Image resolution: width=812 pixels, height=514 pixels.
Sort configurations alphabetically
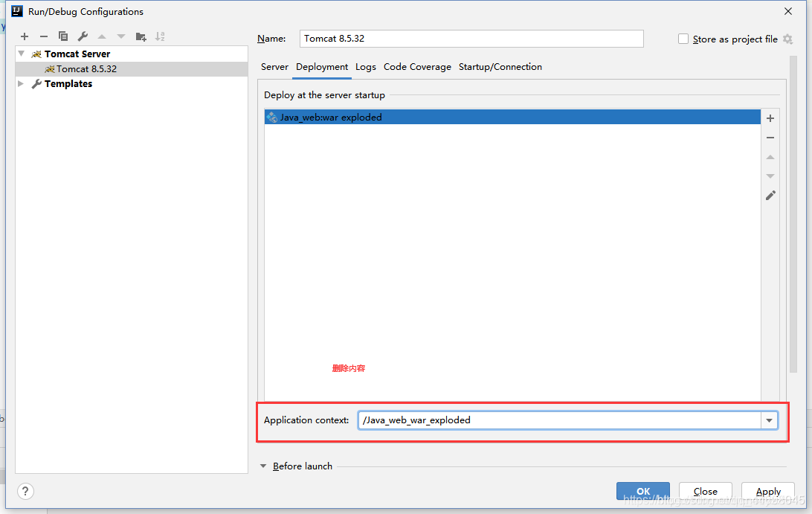(160, 36)
